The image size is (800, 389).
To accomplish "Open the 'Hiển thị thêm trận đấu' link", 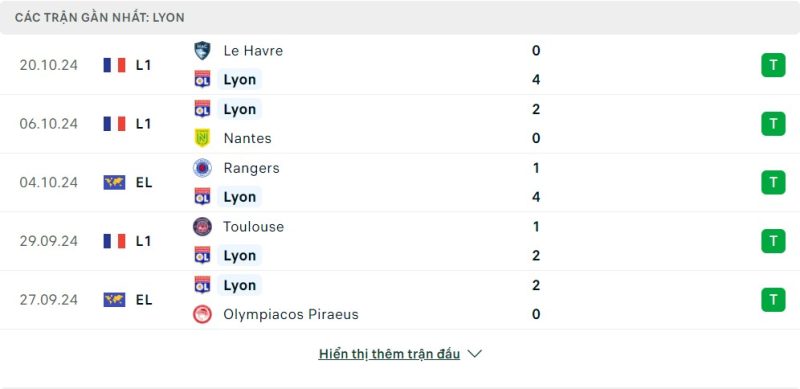I will coord(389,354).
